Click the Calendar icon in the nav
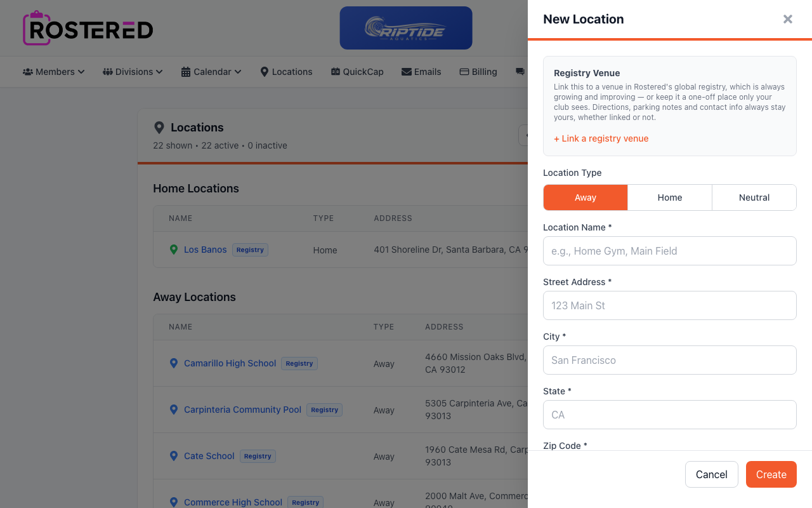Image resolution: width=812 pixels, height=508 pixels. pos(186,72)
